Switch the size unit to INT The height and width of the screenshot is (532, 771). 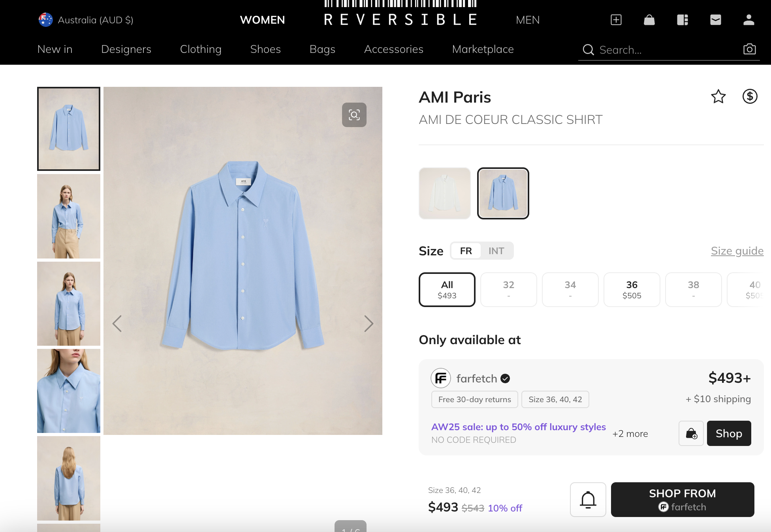(x=496, y=251)
